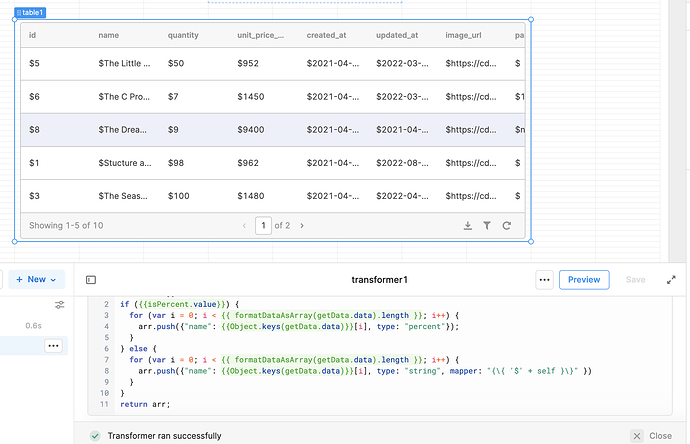Click the $Stucture a... name cell

[x=125, y=163]
